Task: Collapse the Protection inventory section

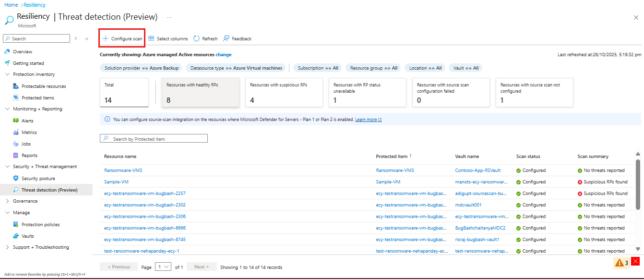Action: coord(7,74)
